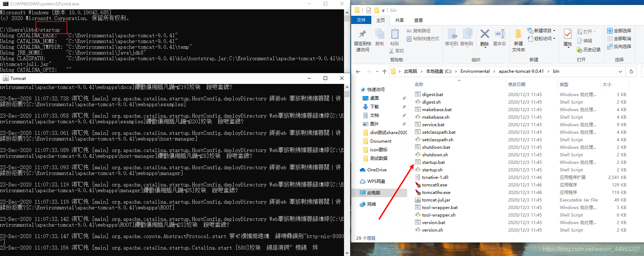Switch to Home ribbon tab
Viewport: 644px width, 256px height.
[381, 20]
